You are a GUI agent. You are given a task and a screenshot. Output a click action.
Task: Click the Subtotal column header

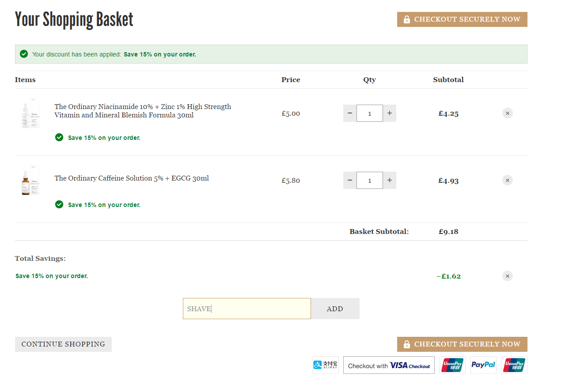pyautogui.click(x=448, y=80)
